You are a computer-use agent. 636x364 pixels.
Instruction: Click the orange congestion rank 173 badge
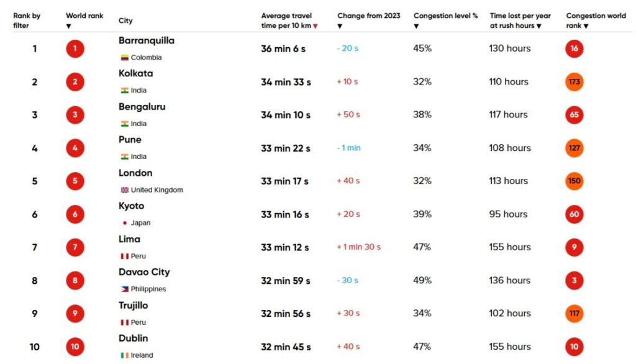[574, 82]
